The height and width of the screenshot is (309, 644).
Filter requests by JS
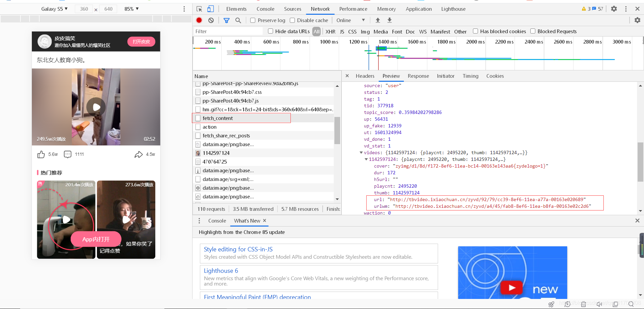coord(342,32)
